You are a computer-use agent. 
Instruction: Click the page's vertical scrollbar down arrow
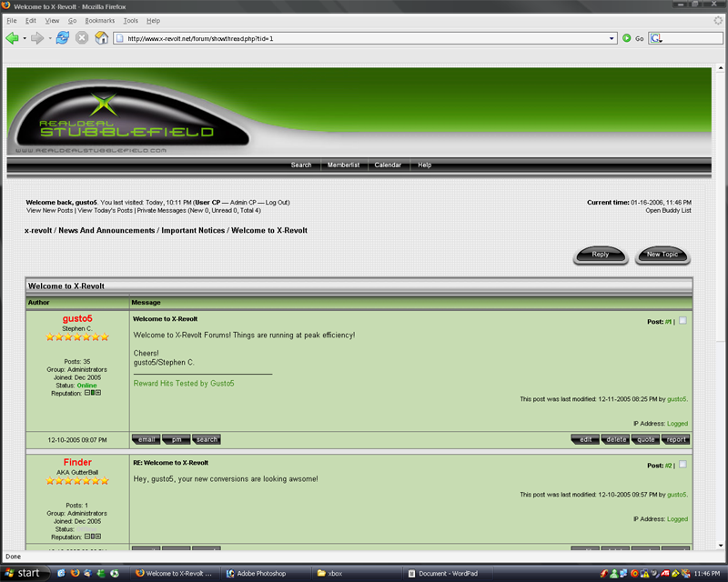720,546
